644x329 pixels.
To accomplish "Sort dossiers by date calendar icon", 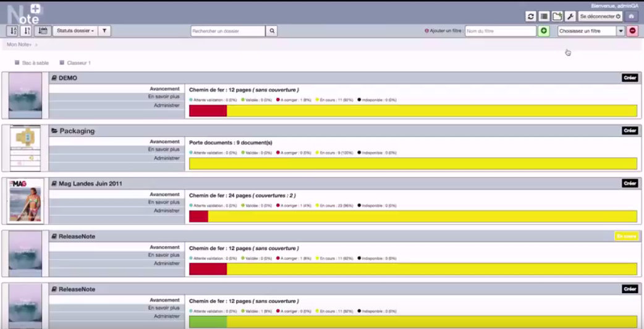I will [43, 31].
